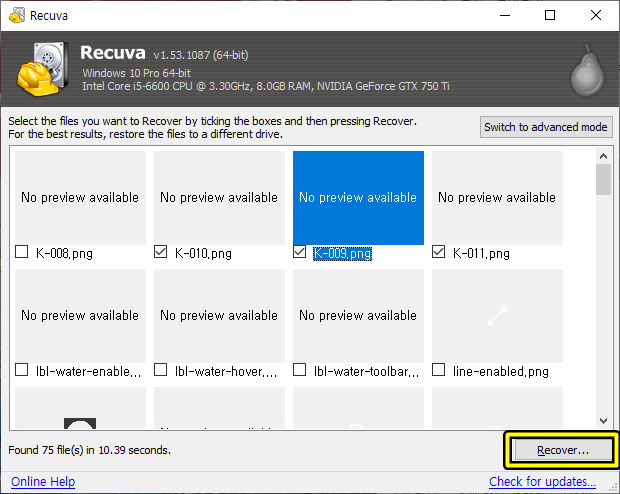Select the highlighted K-009.png thumbnail
The width and height of the screenshot is (620, 494).
click(x=358, y=198)
